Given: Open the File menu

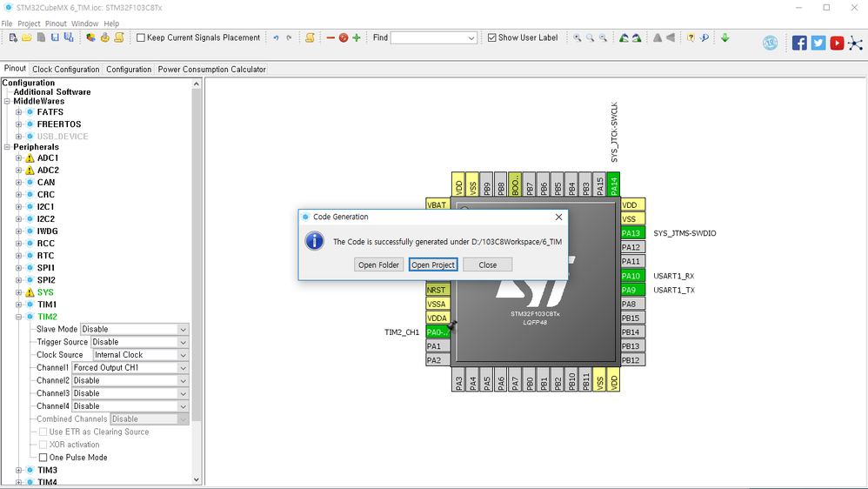Looking at the screenshot, I should point(7,23).
